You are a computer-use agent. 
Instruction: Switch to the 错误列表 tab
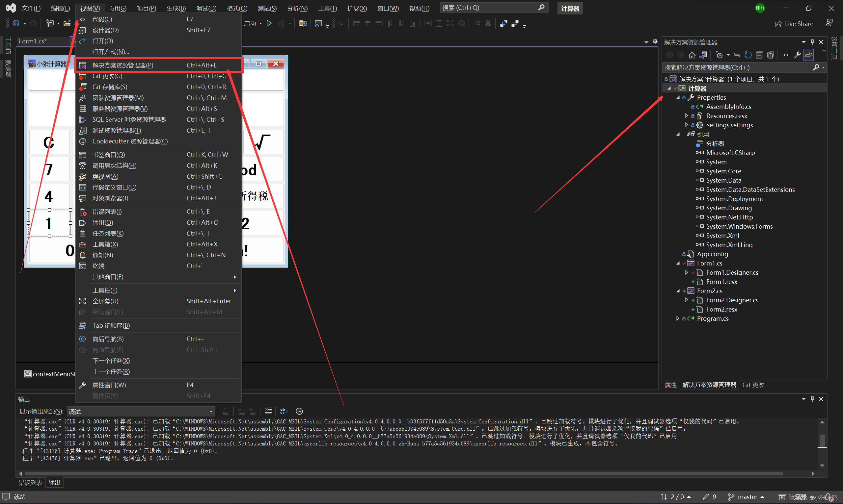click(x=31, y=483)
